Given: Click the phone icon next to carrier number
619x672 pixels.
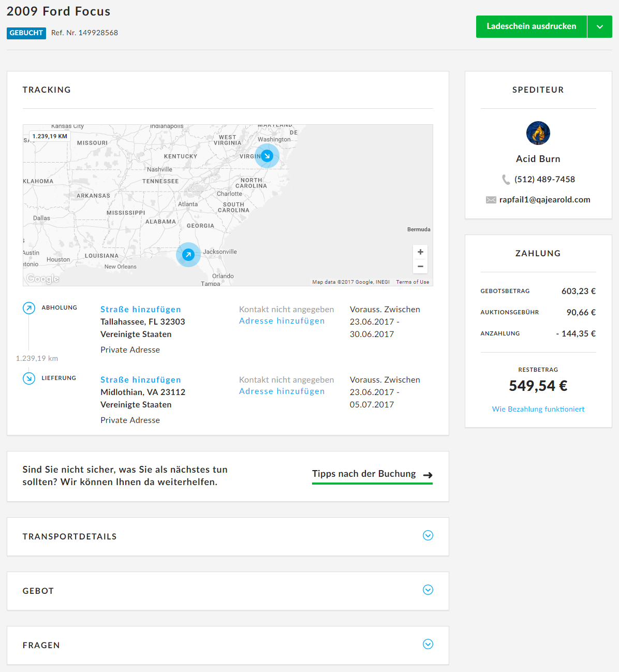Looking at the screenshot, I should tap(506, 180).
